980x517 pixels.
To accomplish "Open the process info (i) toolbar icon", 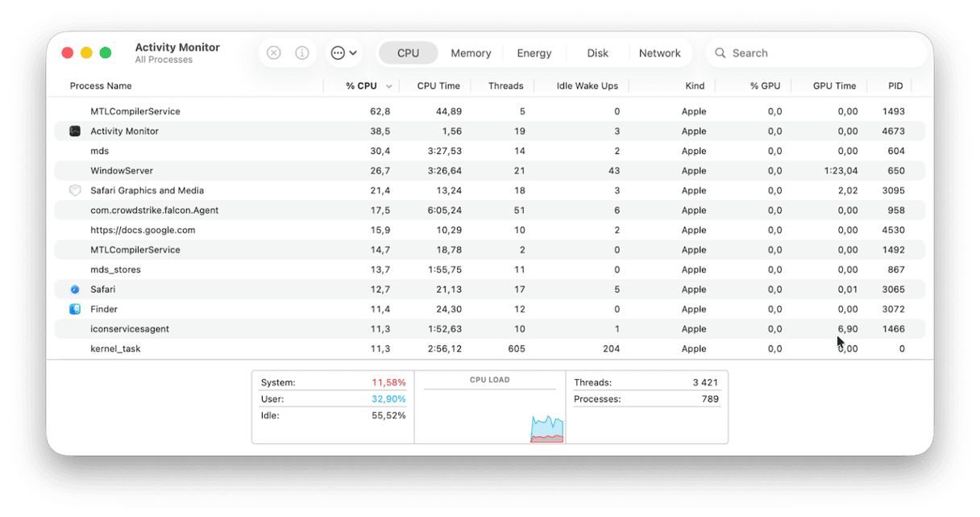I will 302,53.
